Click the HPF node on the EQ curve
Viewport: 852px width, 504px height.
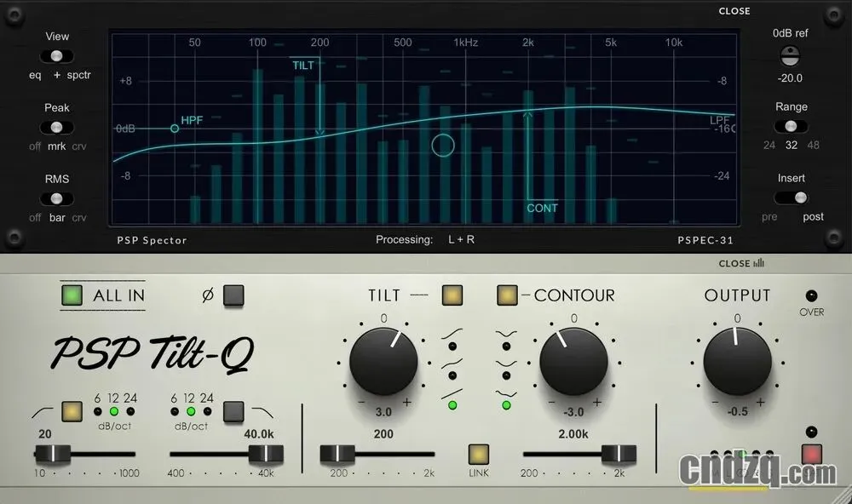[x=175, y=129]
